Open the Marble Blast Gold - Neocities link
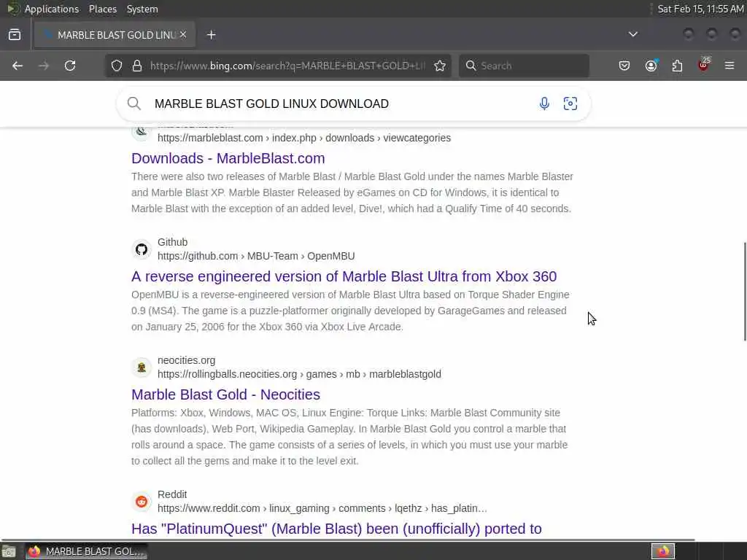This screenshot has width=747, height=560. tap(226, 394)
